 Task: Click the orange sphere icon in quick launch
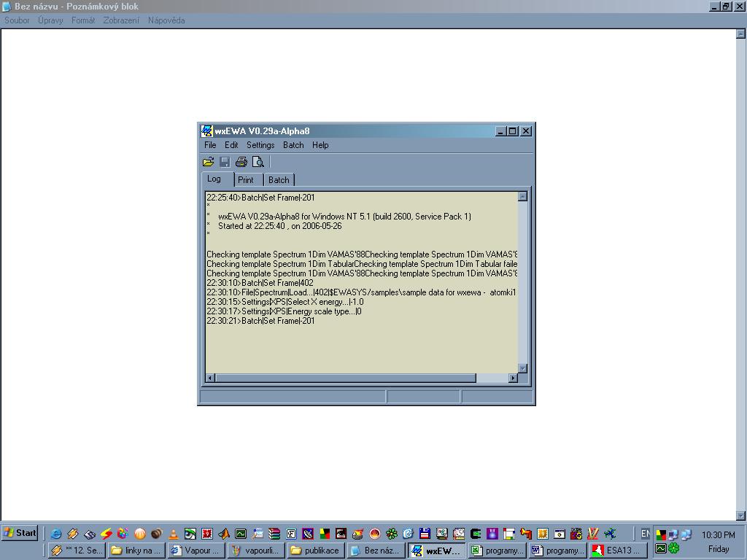(x=140, y=534)
